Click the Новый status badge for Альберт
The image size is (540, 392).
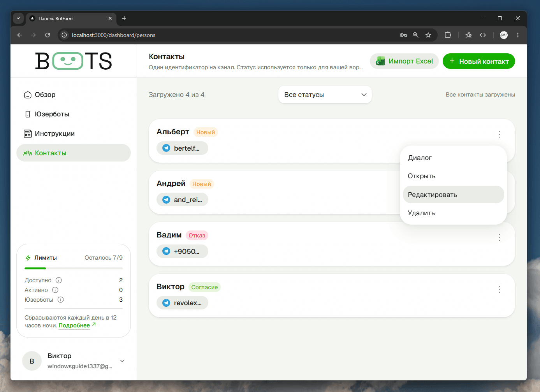(x=206, y=132)
